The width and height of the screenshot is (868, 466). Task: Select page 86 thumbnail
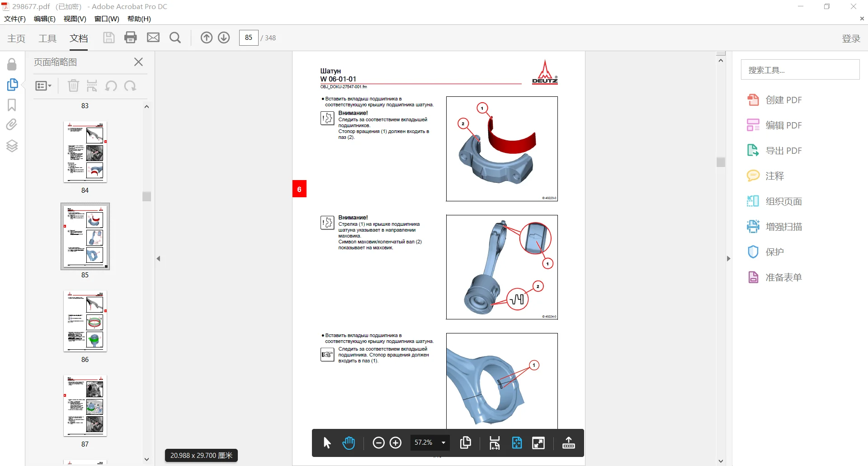(x=85, y=321)
